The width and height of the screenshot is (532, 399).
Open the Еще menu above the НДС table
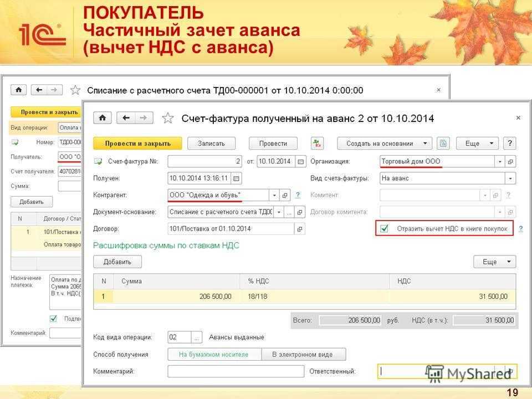point(494,262)
